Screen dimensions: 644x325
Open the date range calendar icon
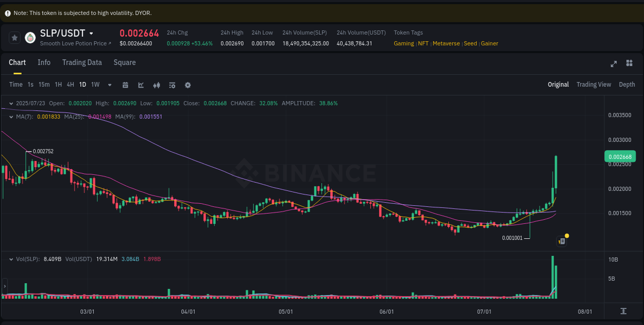(x=125, y=85)
